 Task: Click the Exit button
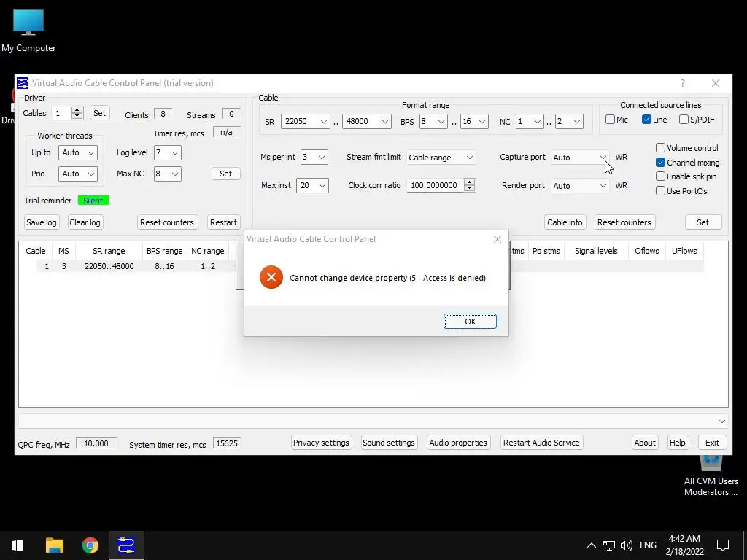pyautogui.click(x=712, y=443)
